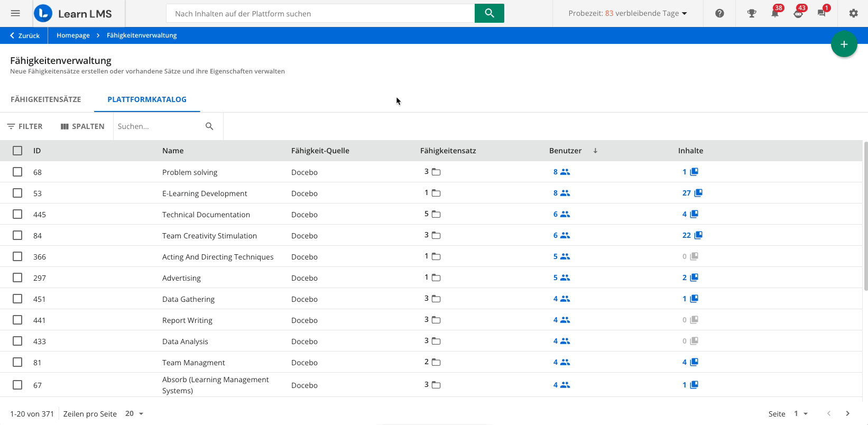
Task: Check the row with ID 81
Action: tap(17, 362)
